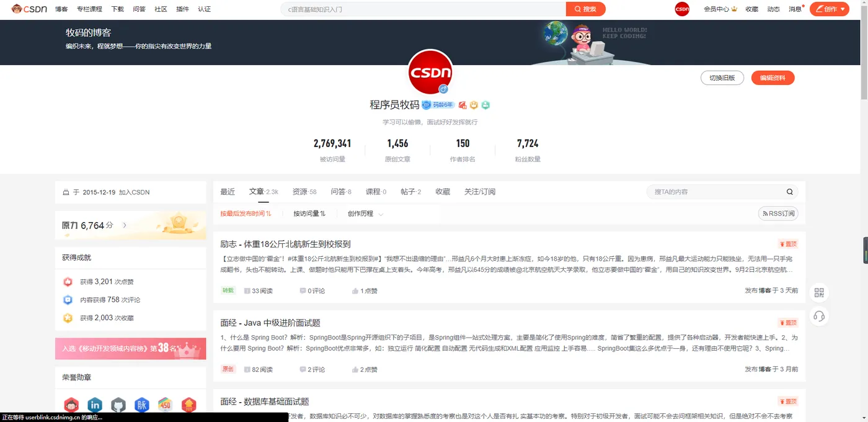868x422 pixels.
Task: Switch to the profile 收藏 tab
Action: coord(443,192)
